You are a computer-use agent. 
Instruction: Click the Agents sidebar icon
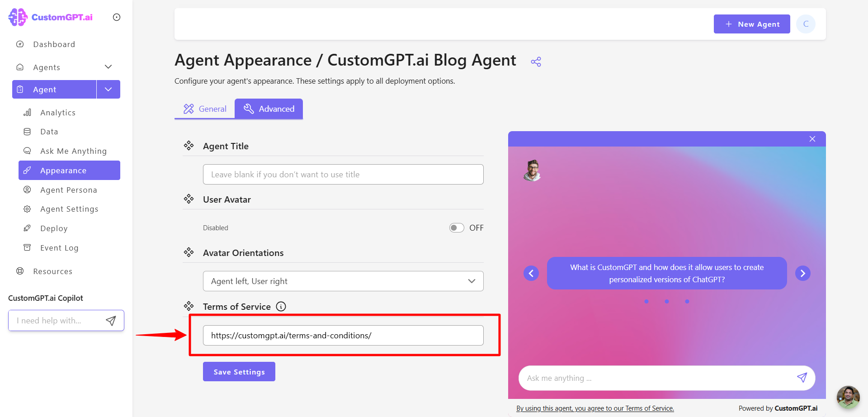pos(20,67)
